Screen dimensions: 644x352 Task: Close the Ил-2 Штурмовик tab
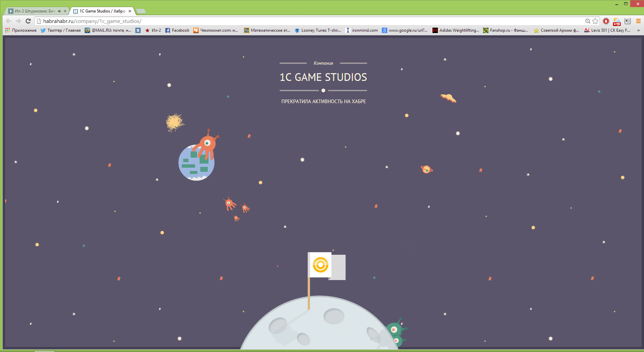click(x=65, y=11)
